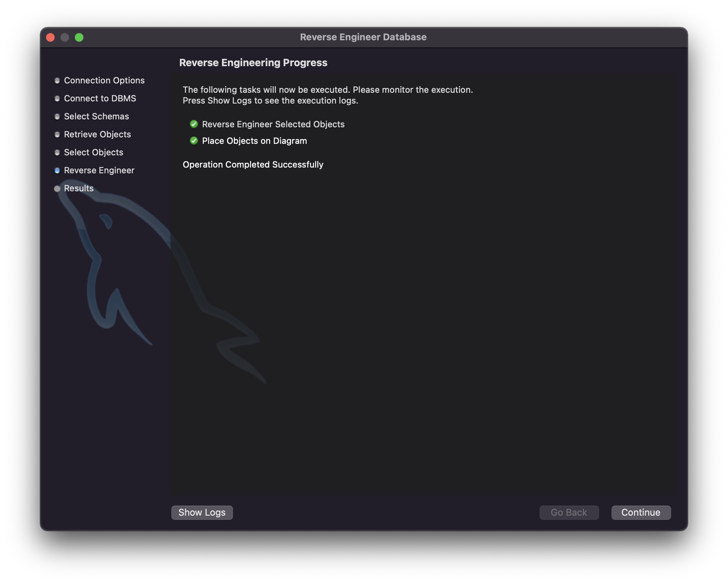The height and width of the screenshot is (584, 728).
Task: Click the bullet icon next to Select Schemas
Action: click(x=57, y=117)
